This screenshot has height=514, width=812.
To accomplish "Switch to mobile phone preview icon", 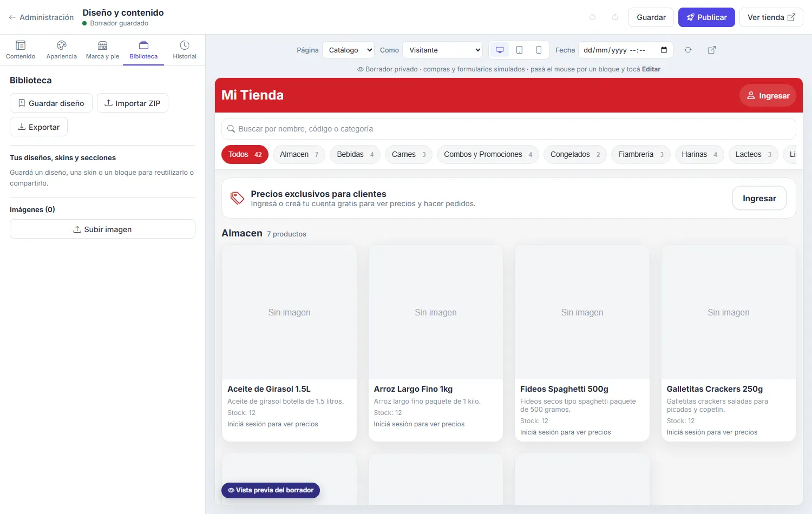I will (x=539, y=50).
